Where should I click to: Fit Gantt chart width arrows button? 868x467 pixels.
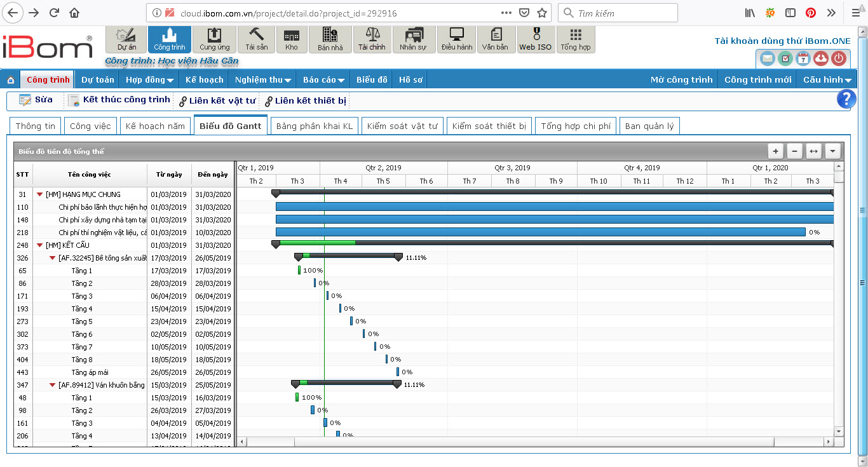pos(813,151)
